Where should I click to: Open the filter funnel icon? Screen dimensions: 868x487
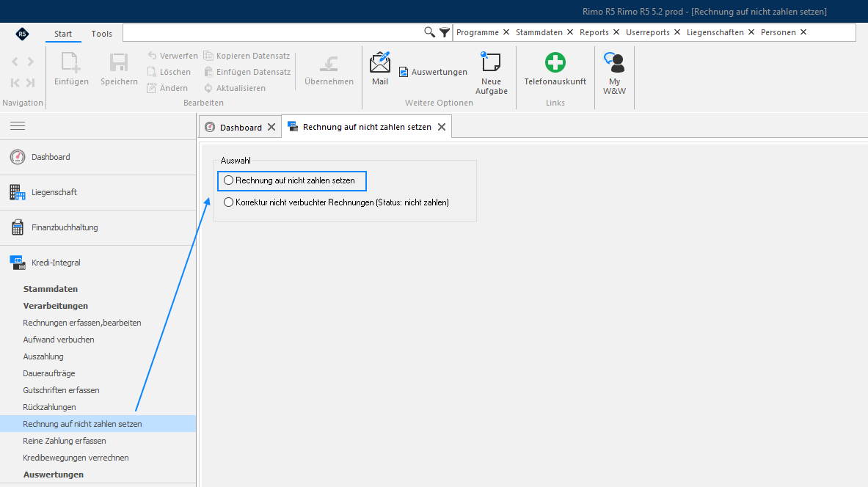[445, 32]
